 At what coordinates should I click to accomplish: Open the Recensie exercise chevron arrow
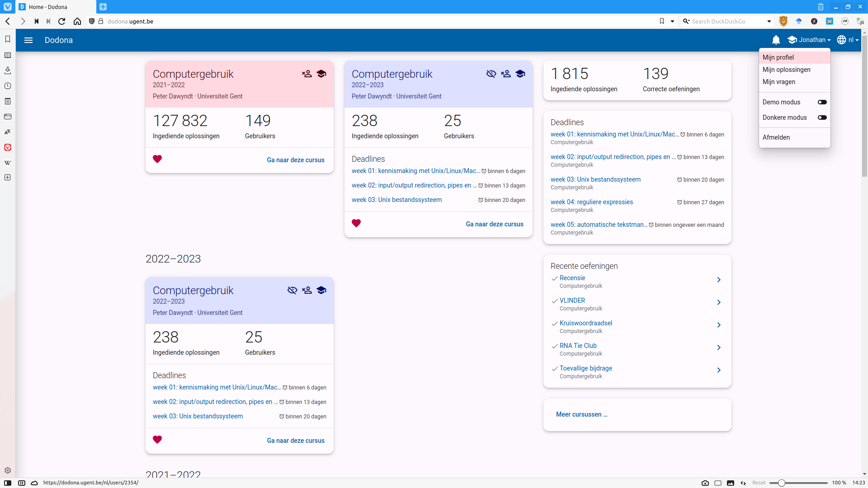coord(719,280)
